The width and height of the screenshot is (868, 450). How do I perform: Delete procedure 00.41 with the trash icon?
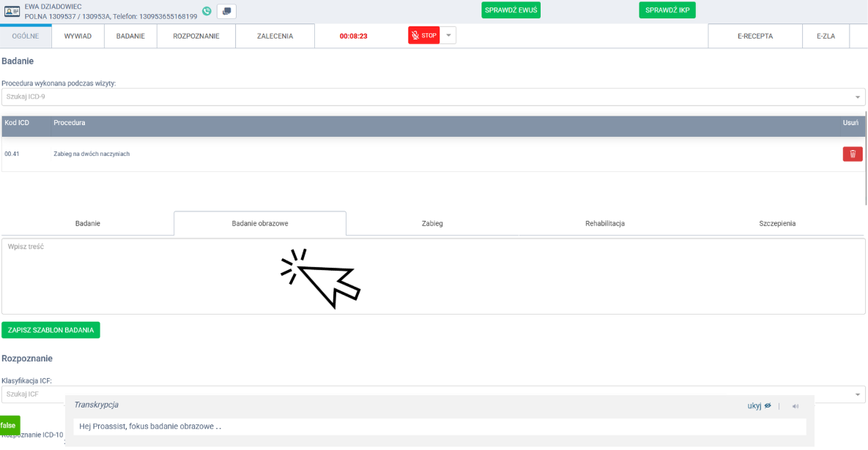(x=852, y=154)
